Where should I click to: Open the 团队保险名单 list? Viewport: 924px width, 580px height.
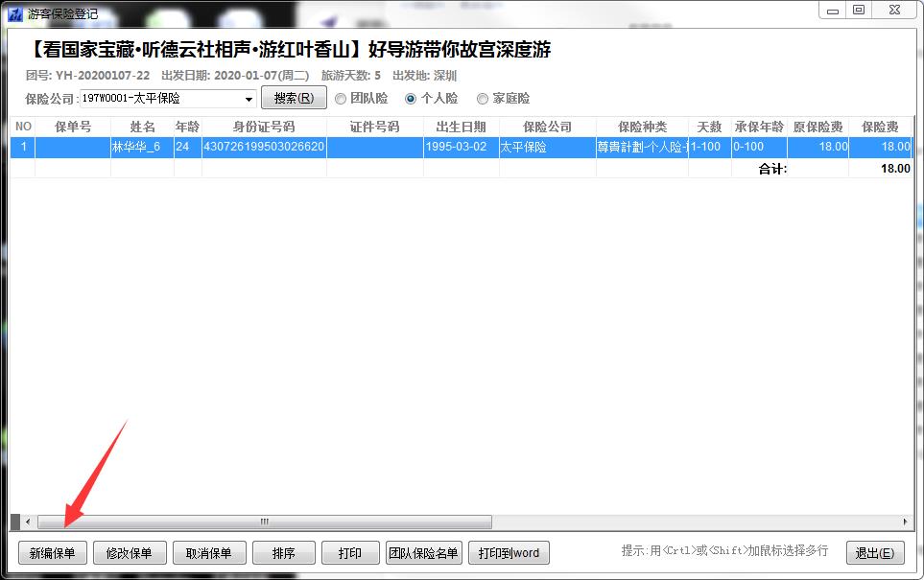[423, 553]
